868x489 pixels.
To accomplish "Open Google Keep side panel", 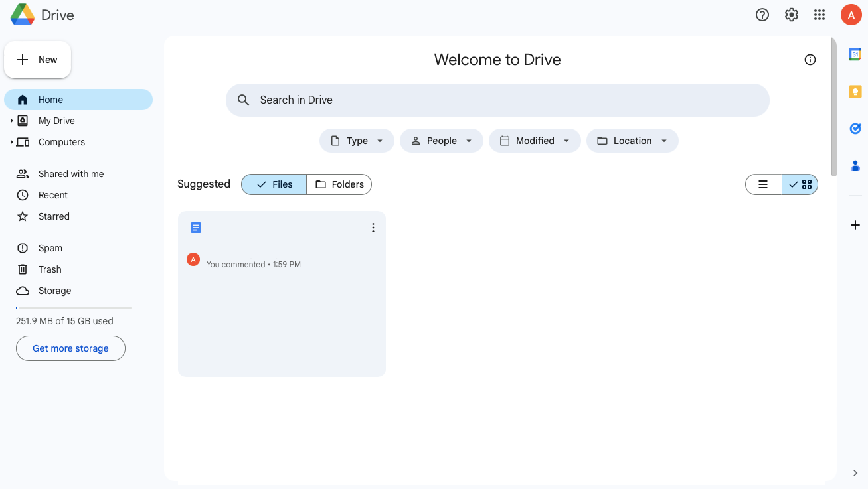I will point(855,92).
